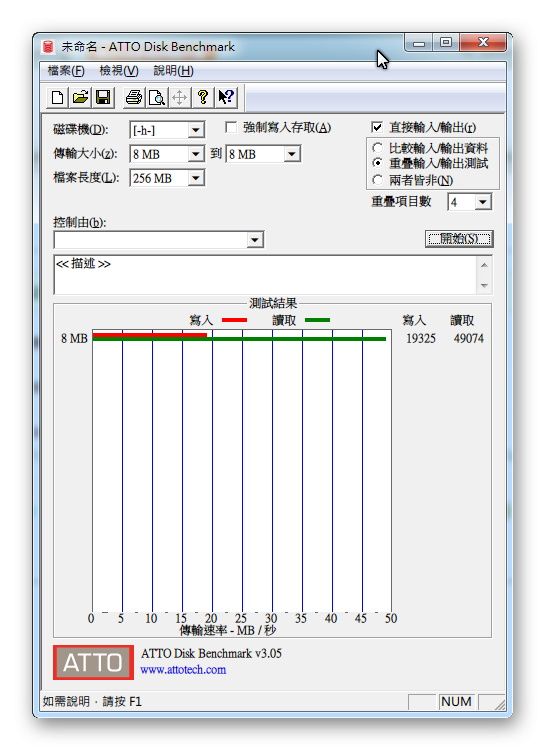Click the yellow question mark About icon
Screen dimensions: 546x751
click(x=203, y=98)
